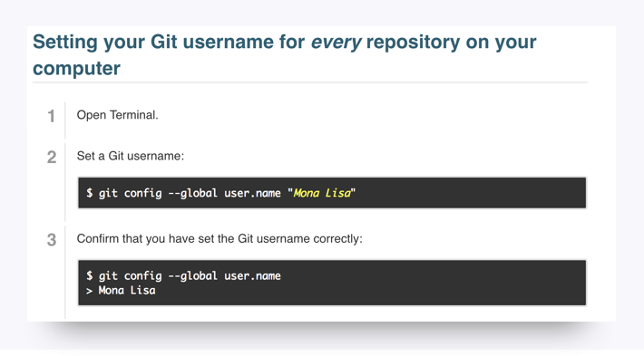Click the second git config code block

(332, 283)
